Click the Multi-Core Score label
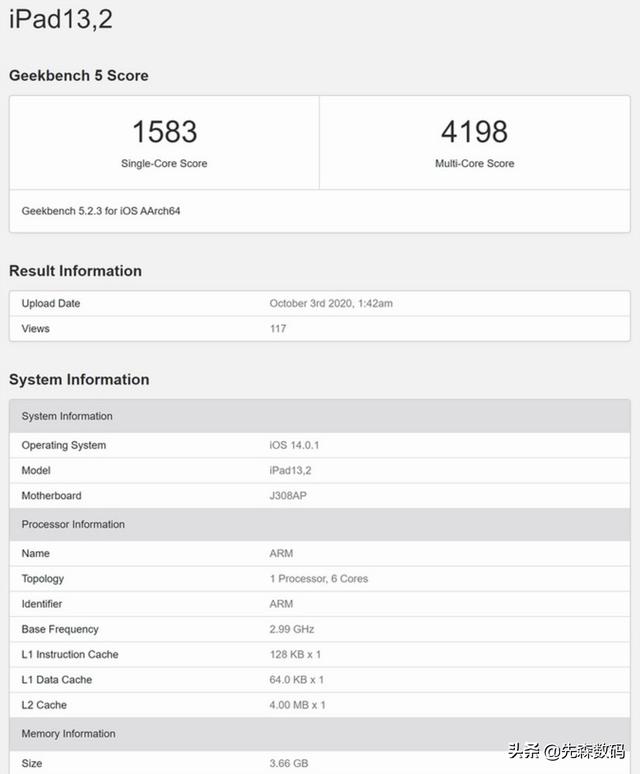Screen dimensions: 640x774 coord(474,163)
